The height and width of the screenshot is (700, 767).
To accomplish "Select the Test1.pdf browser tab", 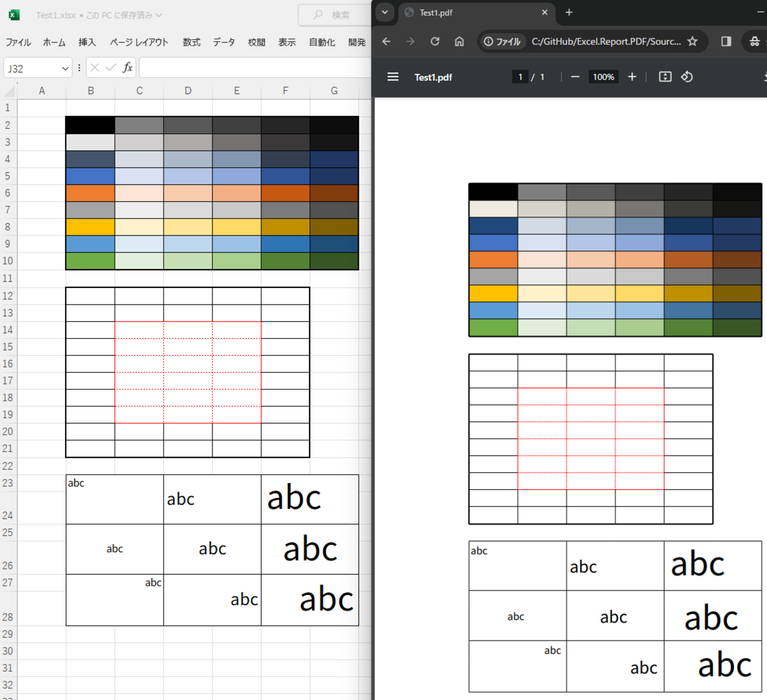I will pos(478,12).
